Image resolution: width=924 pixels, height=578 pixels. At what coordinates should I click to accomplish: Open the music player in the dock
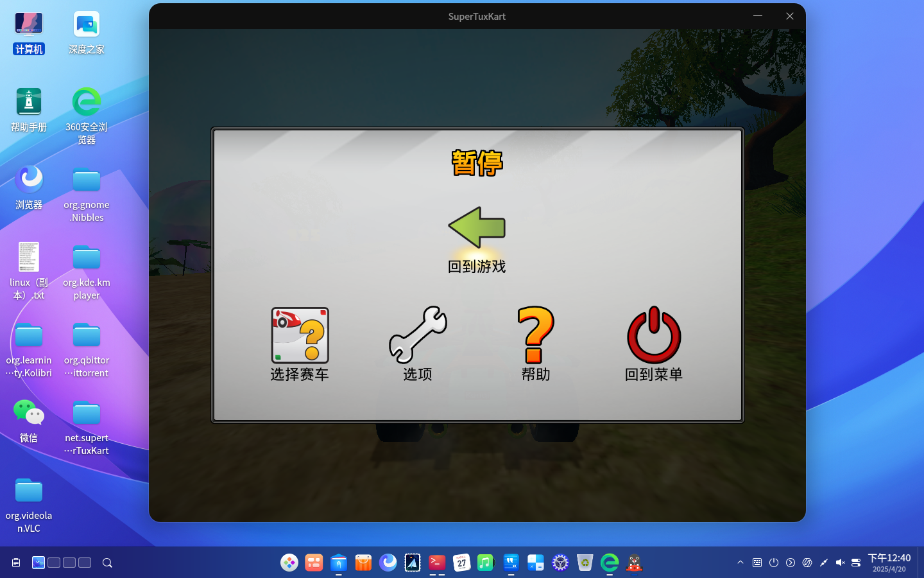[486, 563]
